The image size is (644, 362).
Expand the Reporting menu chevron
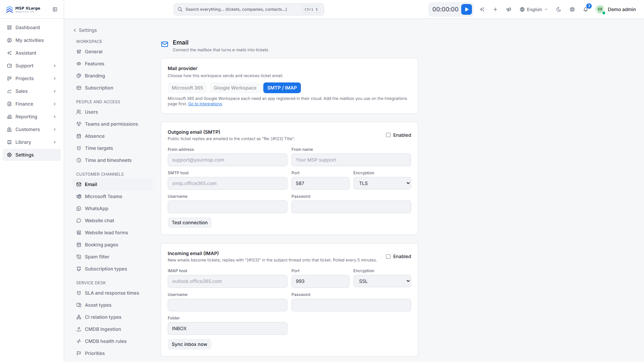click(55, 117)
